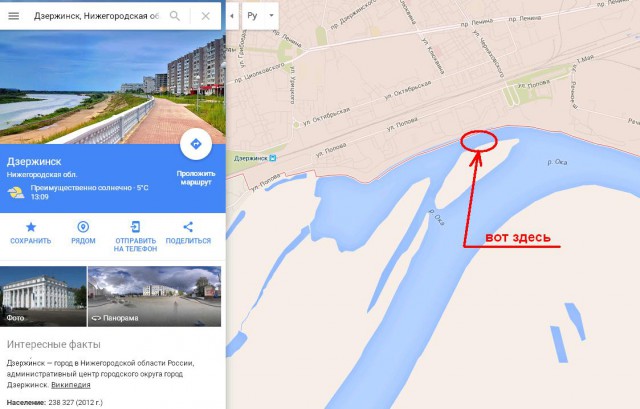This screenshot has height=409, width=640.
Task: Click the Поделиться share icon
Action: pyautogui.click(x=188, y=227)
